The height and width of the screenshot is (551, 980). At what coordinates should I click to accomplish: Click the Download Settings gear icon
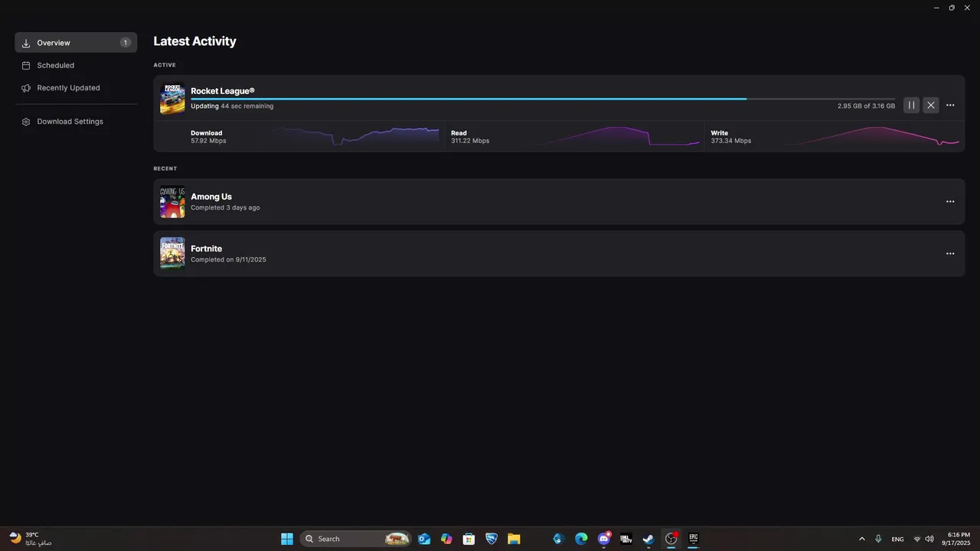pyautogui.click(x=26, y=122)
